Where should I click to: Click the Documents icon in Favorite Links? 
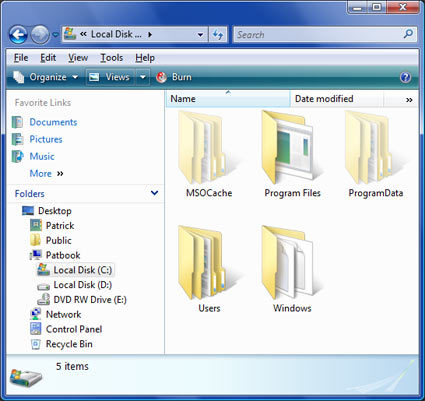pos(17,122)
